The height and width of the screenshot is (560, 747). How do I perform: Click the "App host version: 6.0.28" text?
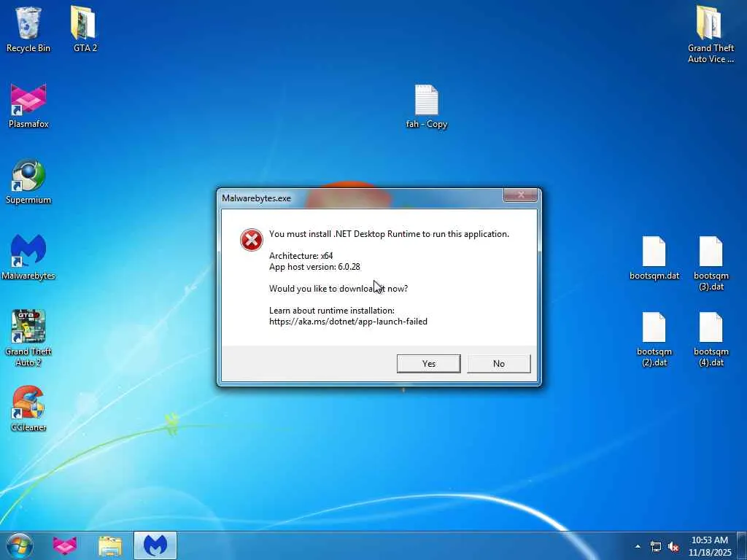tap(314, 267)
